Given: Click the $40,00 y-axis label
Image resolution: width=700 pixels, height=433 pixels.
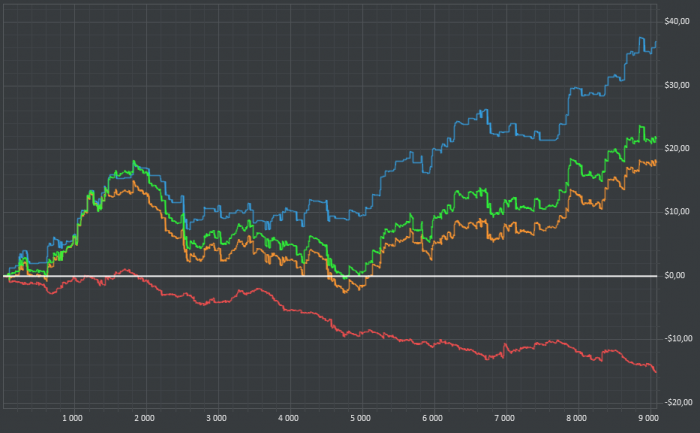Looking at the screenshot, I should [x=677, y=21].
